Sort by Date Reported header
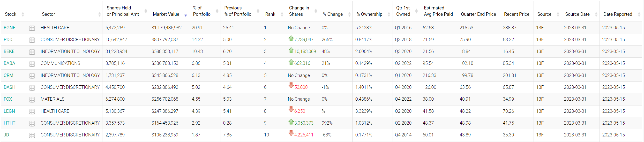Image resolution: width=644 pixels, height=142 pixels. (x=617, y=14)
